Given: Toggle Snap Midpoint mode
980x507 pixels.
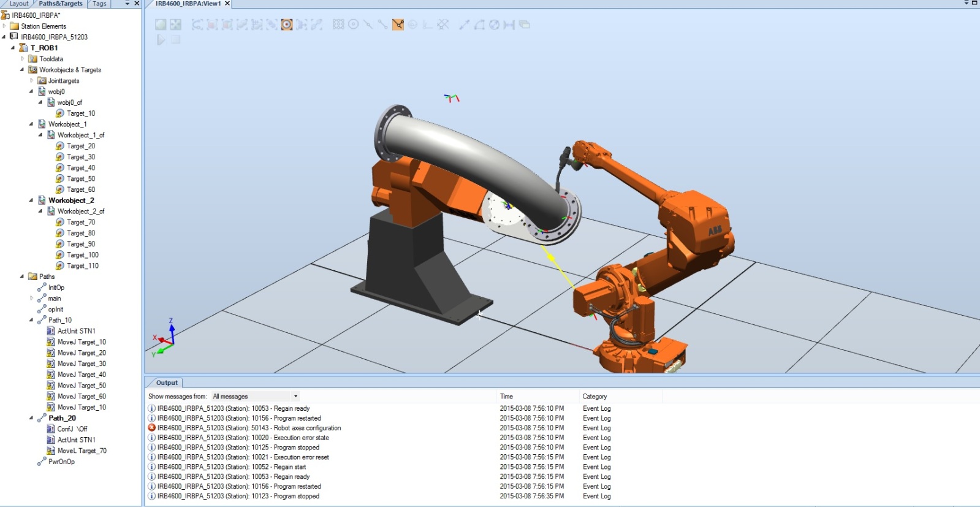Looking at the screenshot, I should click(x=368, y=25).
